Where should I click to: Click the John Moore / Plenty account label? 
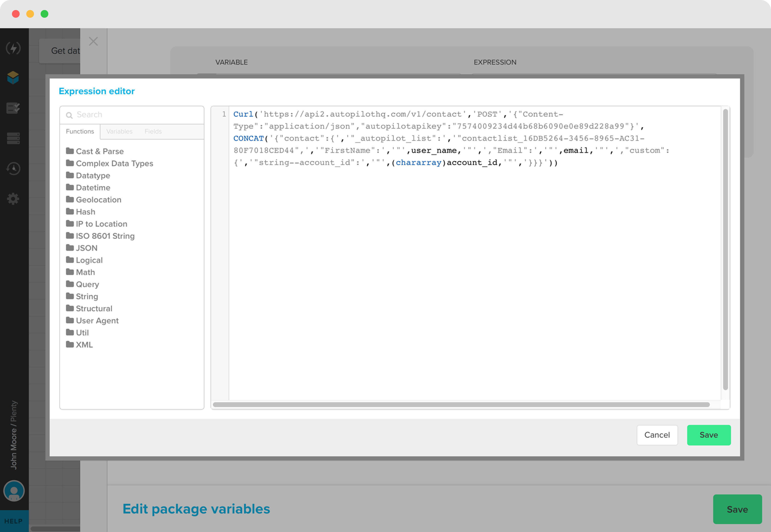[x=14, y=435]
